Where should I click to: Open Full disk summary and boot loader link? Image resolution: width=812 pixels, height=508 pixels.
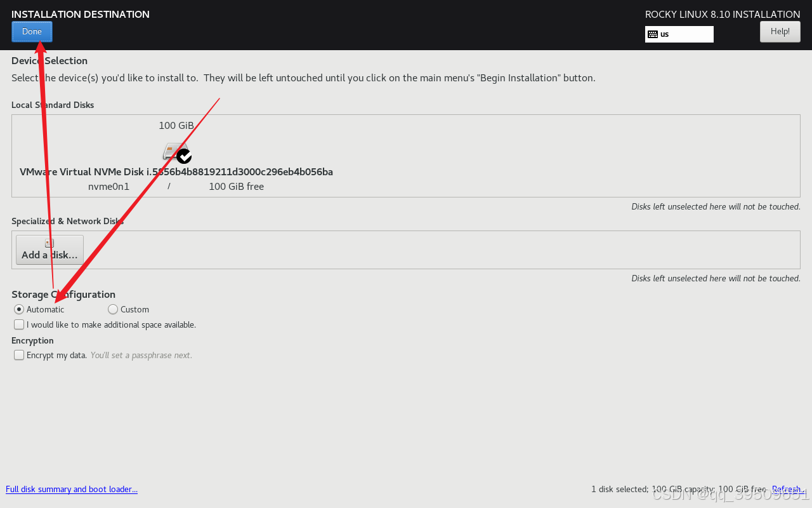point(72,489)
